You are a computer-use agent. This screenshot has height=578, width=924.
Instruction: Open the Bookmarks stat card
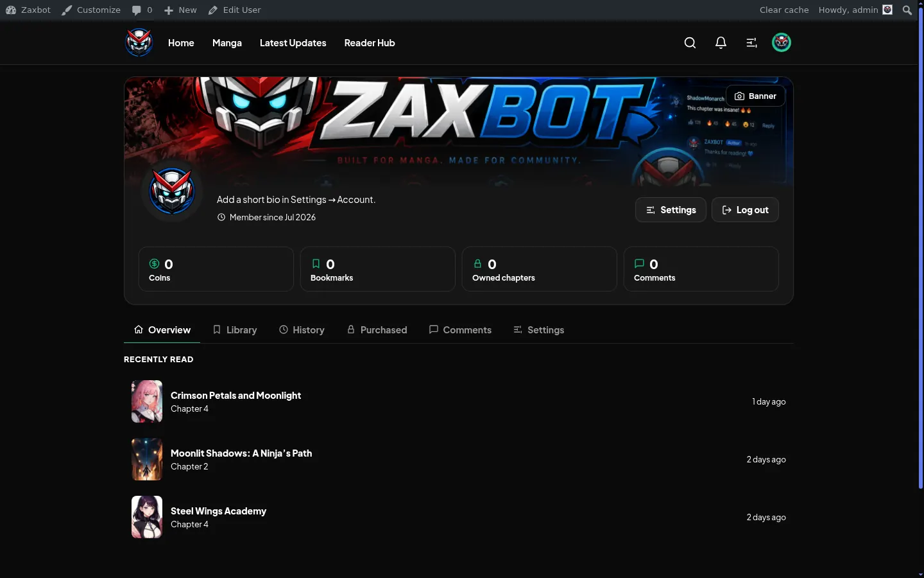(378, 269)
